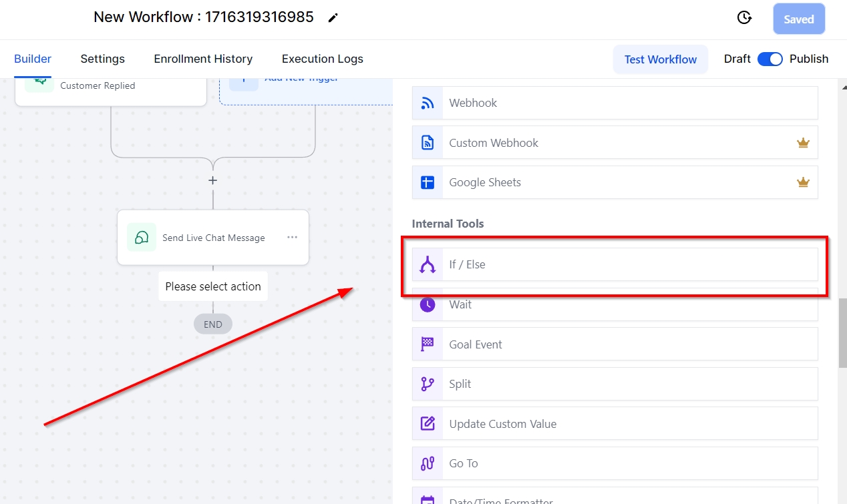Go to Execution Logs tab
The width and height of the screenshot is (847, 504).
[322, 59]
